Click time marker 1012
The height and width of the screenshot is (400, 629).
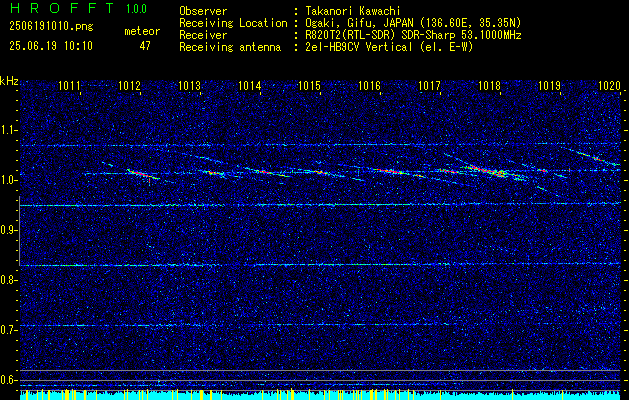click(129, 85)
